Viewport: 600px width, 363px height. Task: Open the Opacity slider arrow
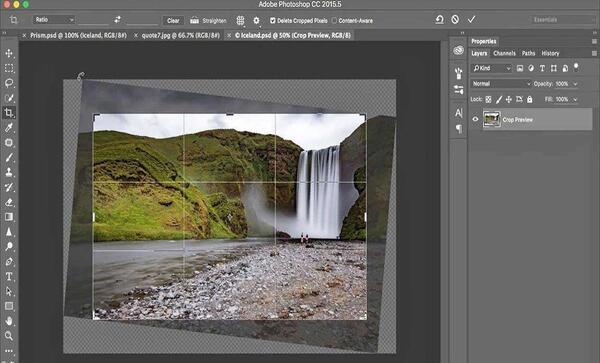click(575, 84)
